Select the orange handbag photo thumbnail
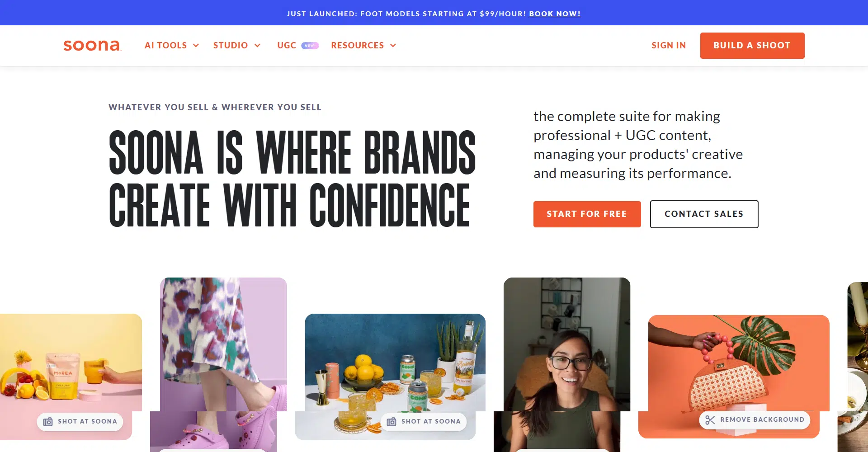 pyautogui.click(x=738, y=362)
